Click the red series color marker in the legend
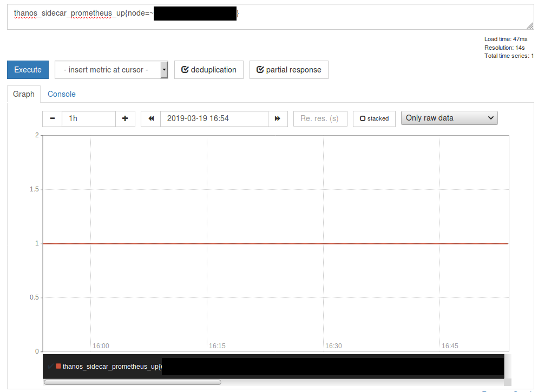This screenshot has width=538, height=392. [58, 367]
